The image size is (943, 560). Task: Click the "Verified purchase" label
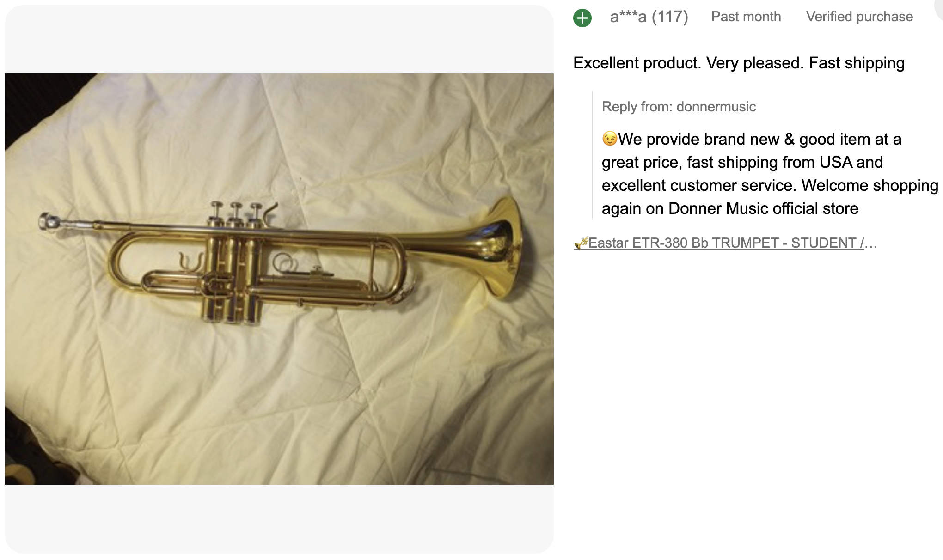pyautogui.click(x=859, y=17)
